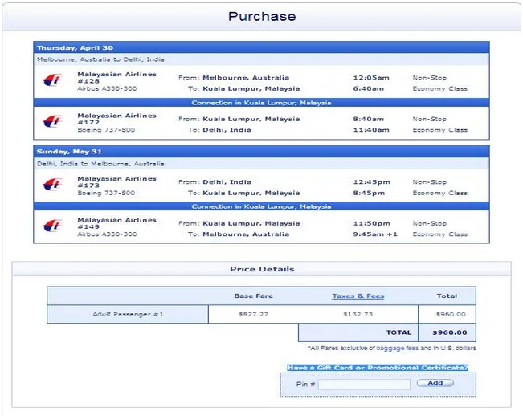Focus the Pin # text field
This screenshot has height=420, width=523.
(x=363, y=385)
